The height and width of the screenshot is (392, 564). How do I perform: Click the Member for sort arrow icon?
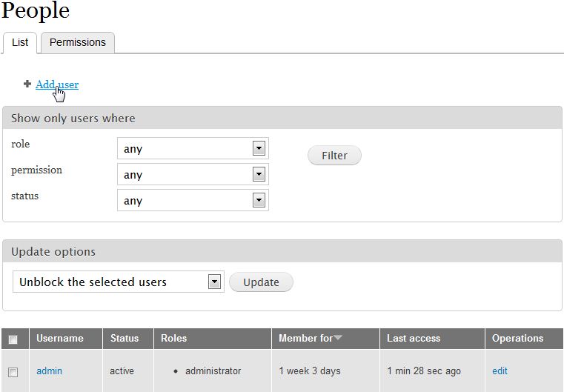click(x=338, y=339)
